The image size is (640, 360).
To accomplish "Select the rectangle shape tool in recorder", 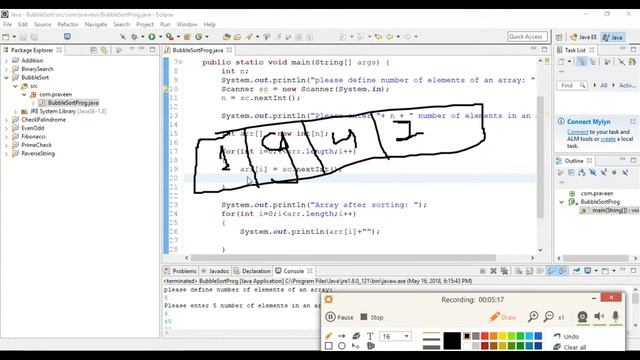I will [x=329, y=346].
